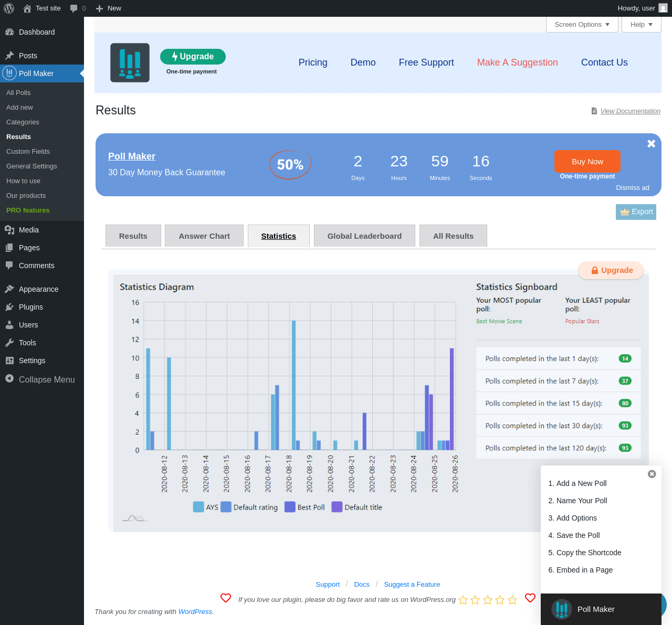Switch to the Answer Chart tab
Image resolution: width=672 pixels, height=625 pixels.
pos(204,236)
